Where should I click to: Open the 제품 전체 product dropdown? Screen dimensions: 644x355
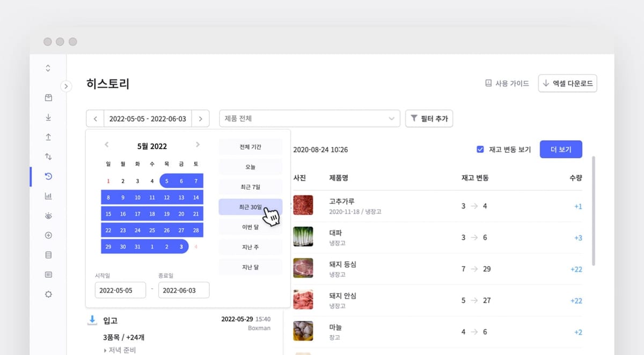pos(309,118)
